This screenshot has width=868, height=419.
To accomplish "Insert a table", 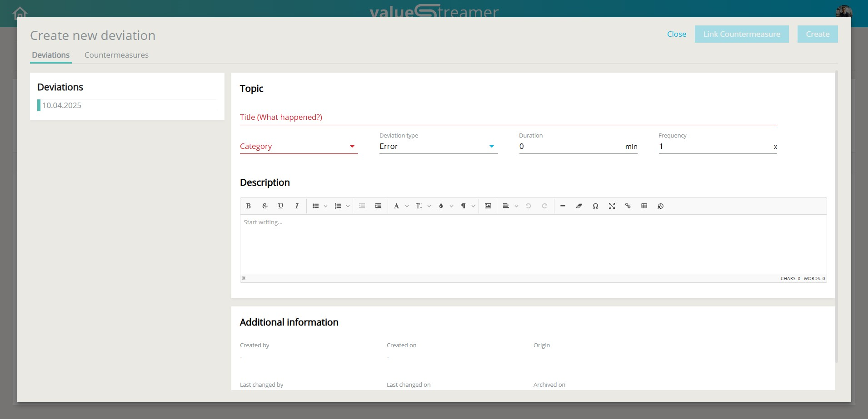I will (644, 206).
